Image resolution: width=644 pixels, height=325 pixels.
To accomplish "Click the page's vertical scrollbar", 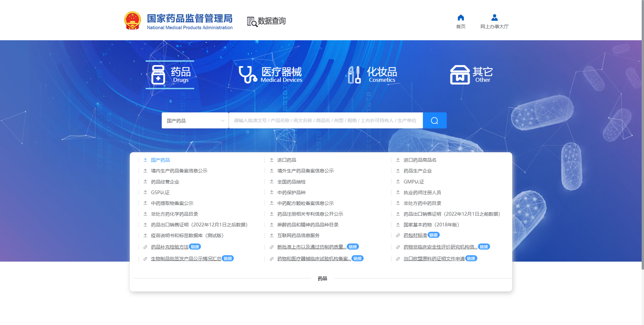I will pyautogui.click(x=642, y=134).
